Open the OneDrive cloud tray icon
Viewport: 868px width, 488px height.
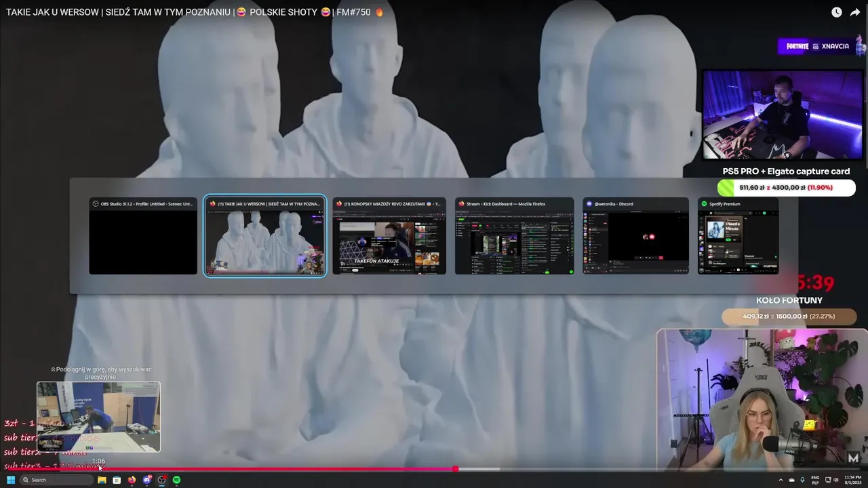[791, 480]
